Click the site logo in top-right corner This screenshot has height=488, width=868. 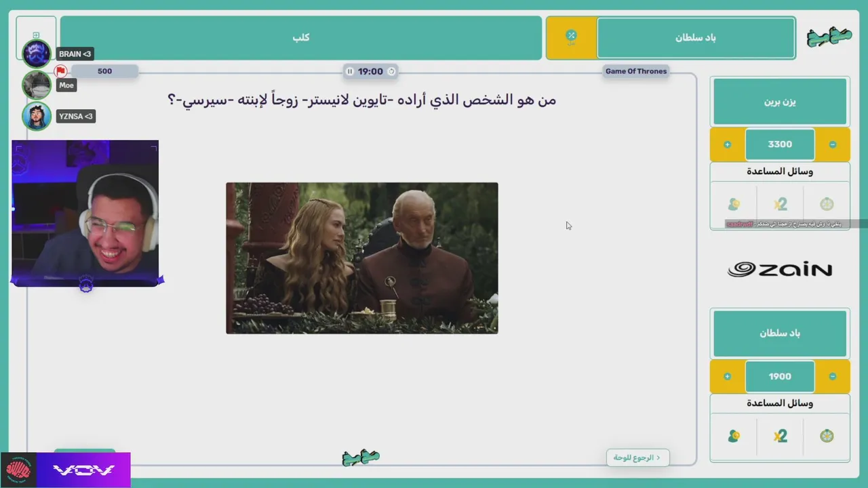829,38
